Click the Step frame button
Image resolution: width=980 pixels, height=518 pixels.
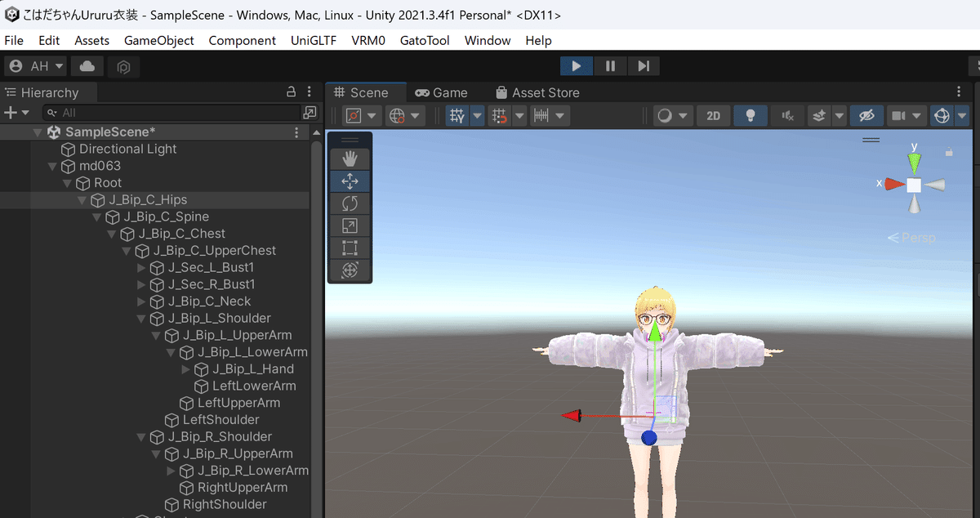coord(644,66)
